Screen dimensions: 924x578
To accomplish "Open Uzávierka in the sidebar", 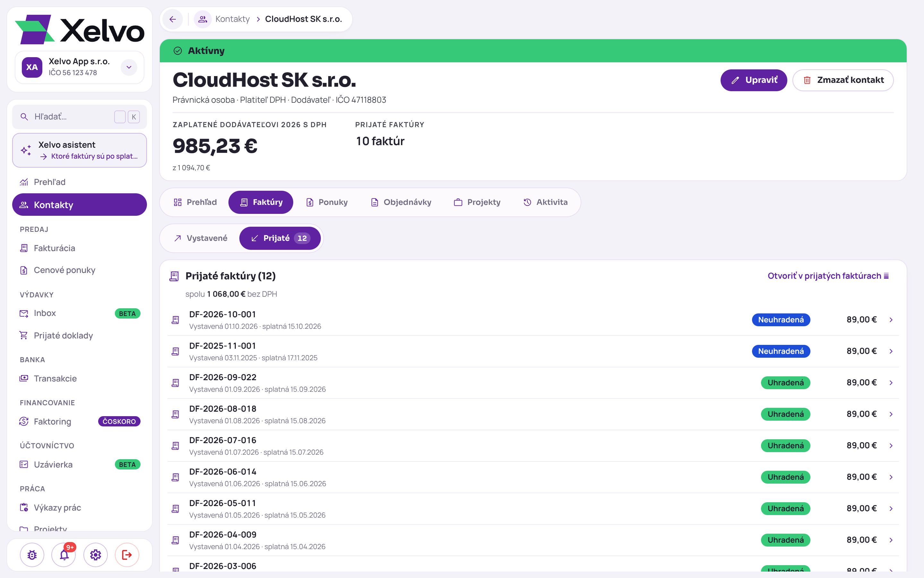I will pyautogui.click(x=80, y=465).
